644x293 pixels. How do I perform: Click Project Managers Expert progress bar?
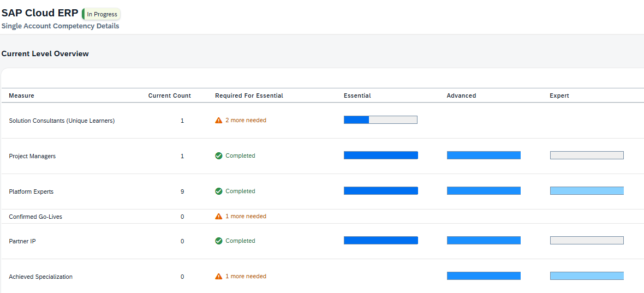[x=587, y=156]
